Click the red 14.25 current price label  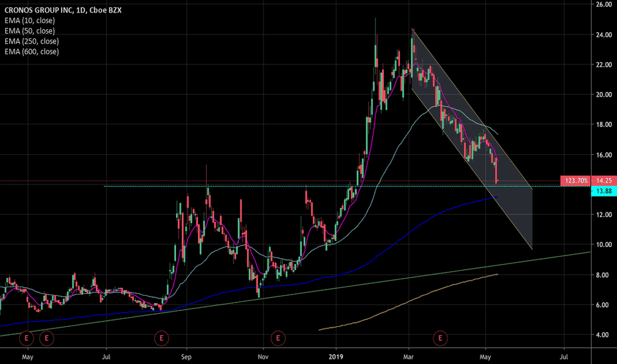click(x=604, y=181)
